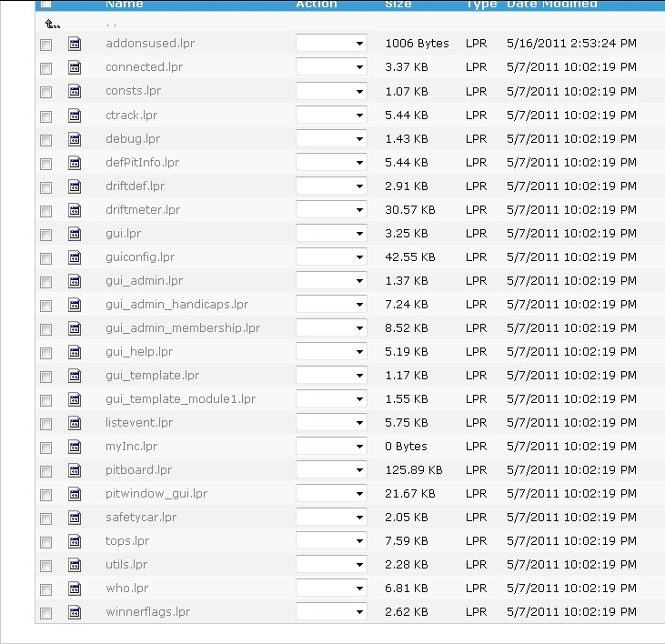Click the file icon for tops.lpr
The image size is (665, 644).
pyautogui.click(x=75, y=541)
